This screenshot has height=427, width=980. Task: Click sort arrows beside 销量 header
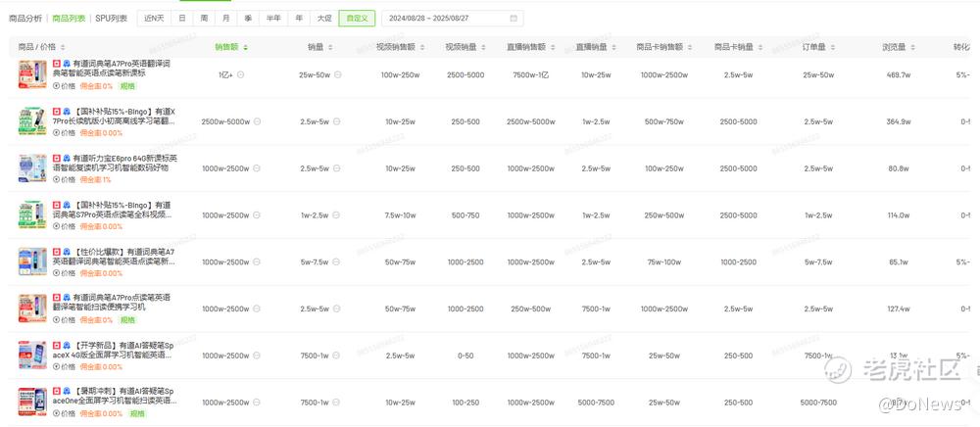[330, 47]
